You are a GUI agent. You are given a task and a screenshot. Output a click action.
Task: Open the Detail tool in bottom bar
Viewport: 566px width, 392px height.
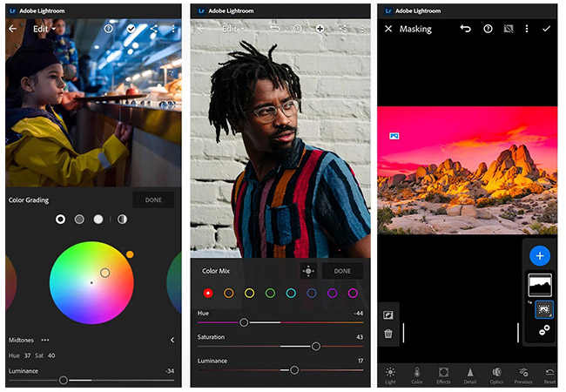coord(469,375)
